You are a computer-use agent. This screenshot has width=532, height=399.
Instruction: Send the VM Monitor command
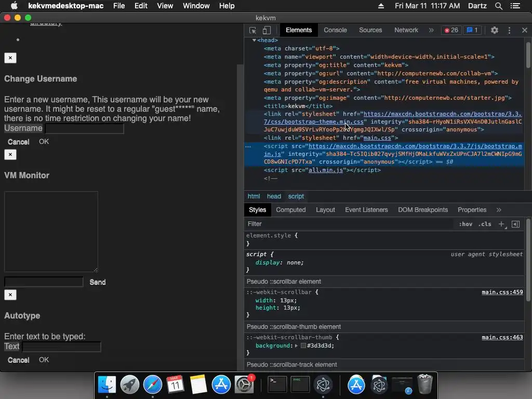tap(97, 282)
